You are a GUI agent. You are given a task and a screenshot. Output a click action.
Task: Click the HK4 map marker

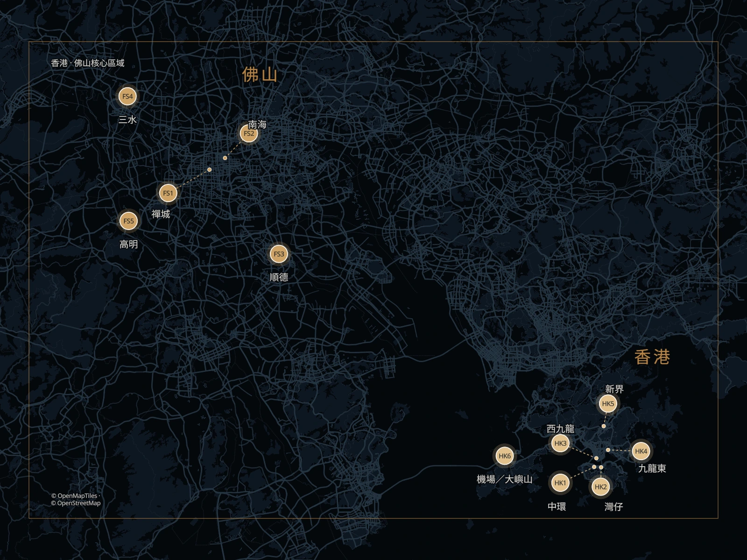click(x=641, y=451)
